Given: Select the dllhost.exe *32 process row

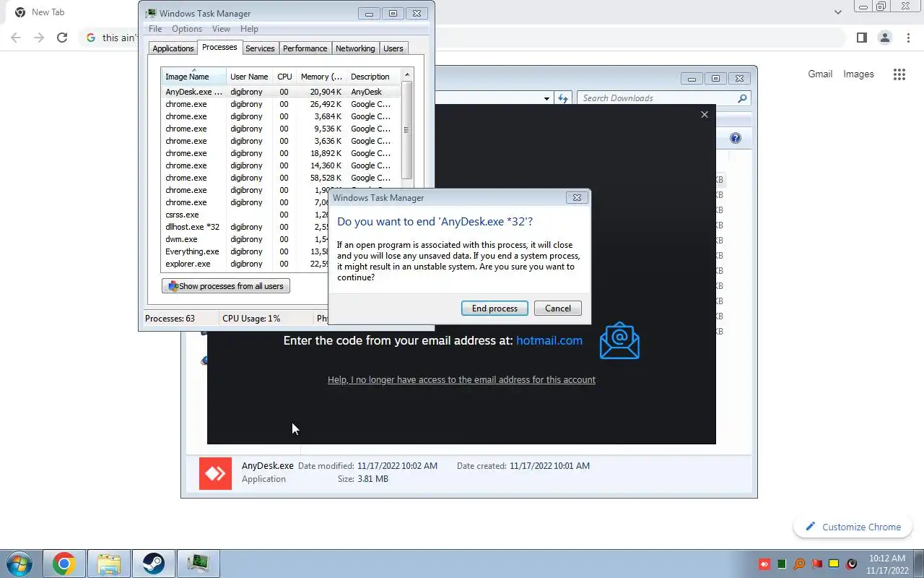Looking at the screenshot, I should [245, 227].
